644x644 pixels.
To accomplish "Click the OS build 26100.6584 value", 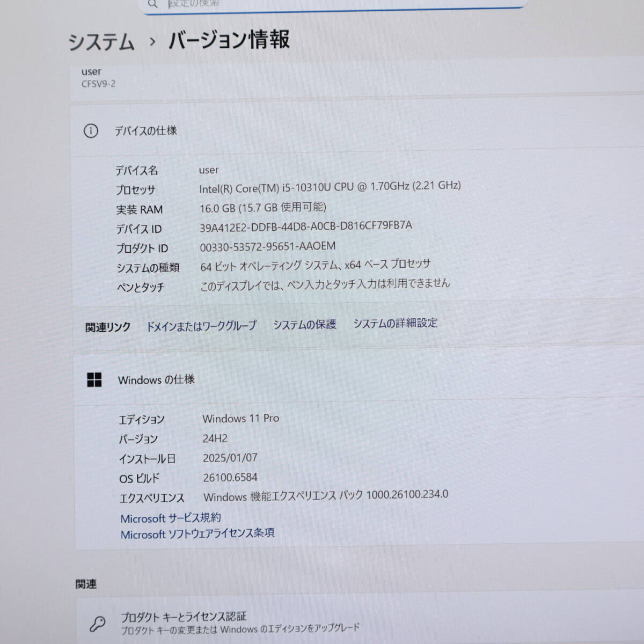I will point(230,477).
